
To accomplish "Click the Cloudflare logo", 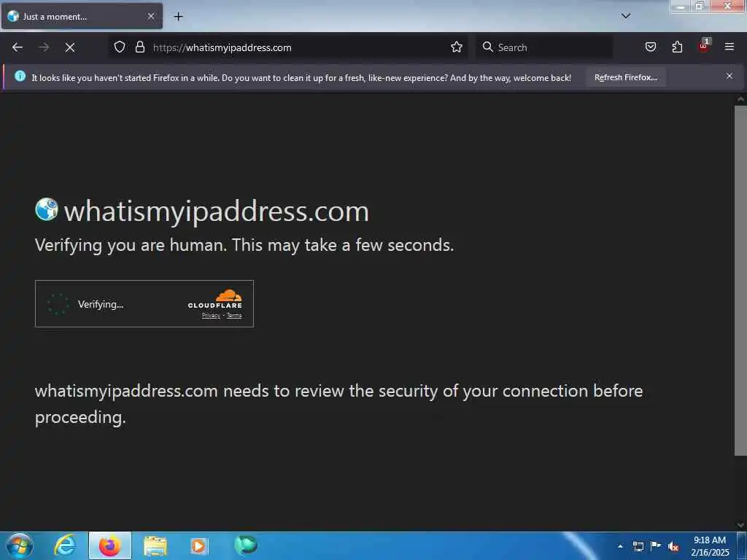I will point(215,298).
